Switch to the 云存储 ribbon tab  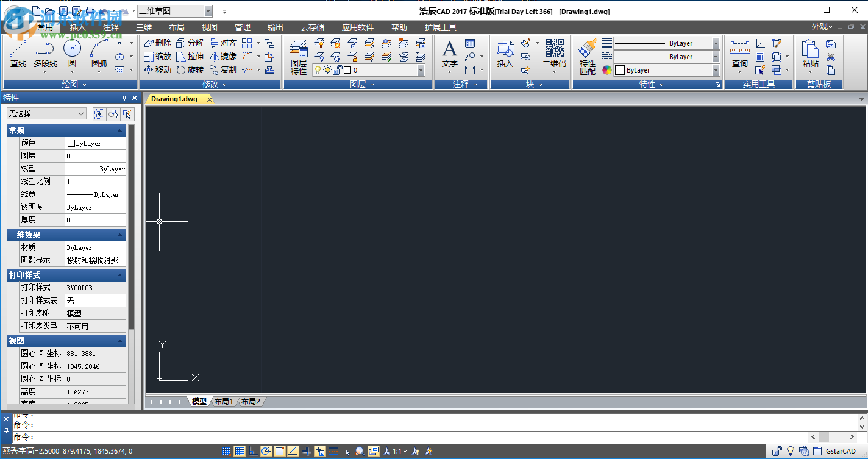[313, 27]
